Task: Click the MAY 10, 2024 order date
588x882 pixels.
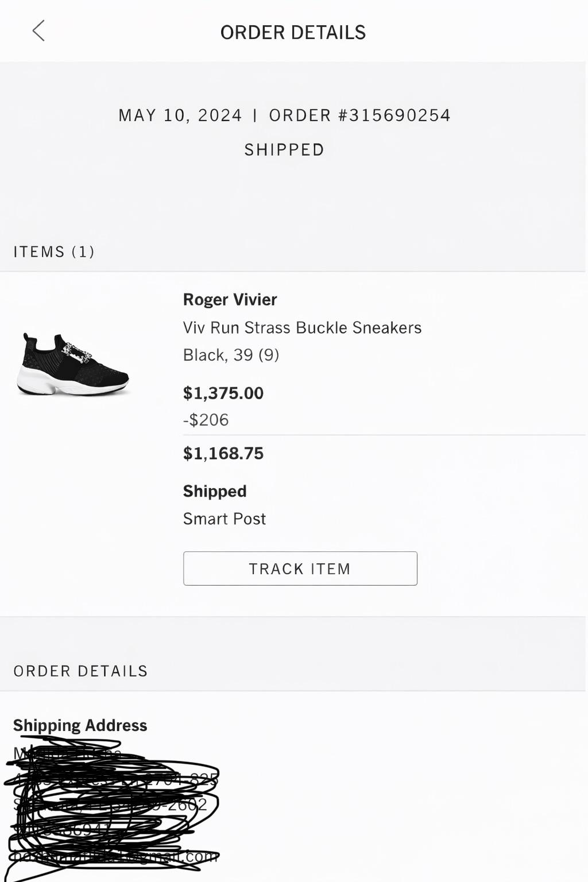Action: 180,115
